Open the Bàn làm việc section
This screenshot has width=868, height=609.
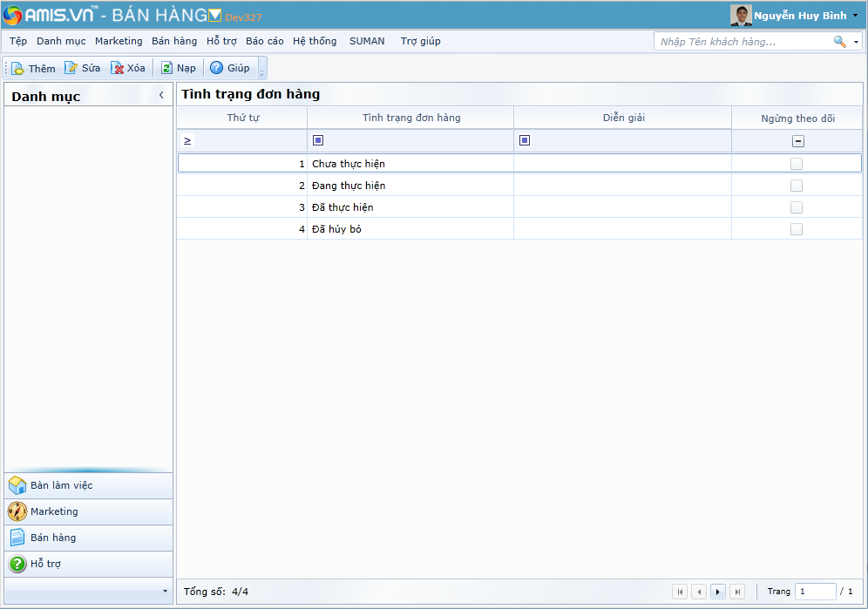[x=61, y=485]
